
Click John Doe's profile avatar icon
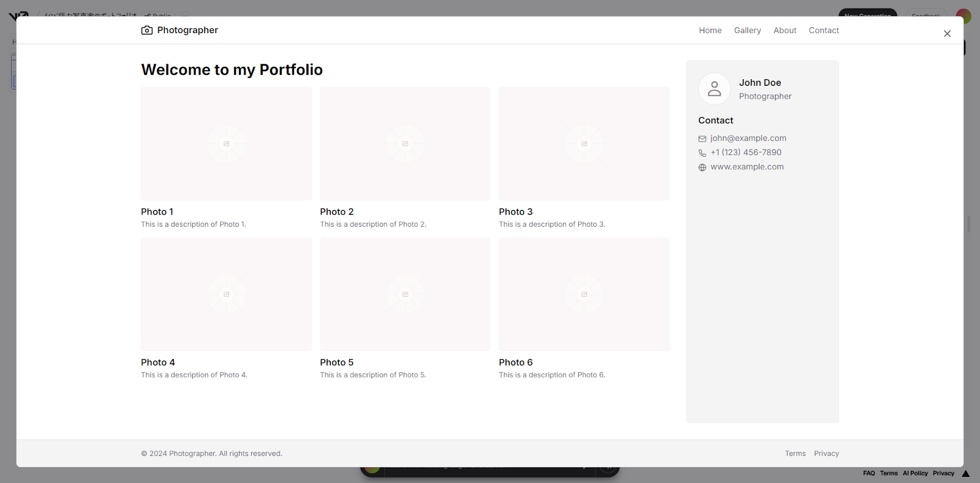pos(714,89)
